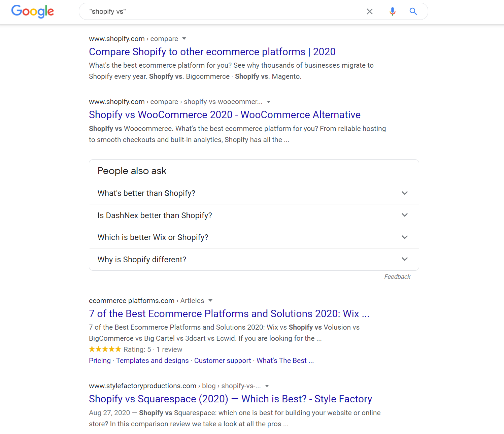Open "Shopify vs Squarespace (2020)" result
The width and height of the screenshot is (504, 434).
[x=230, y=399]
